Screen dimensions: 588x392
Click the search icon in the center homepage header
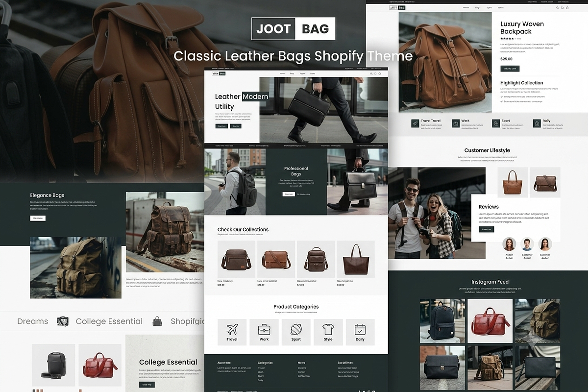click(372, 73)
